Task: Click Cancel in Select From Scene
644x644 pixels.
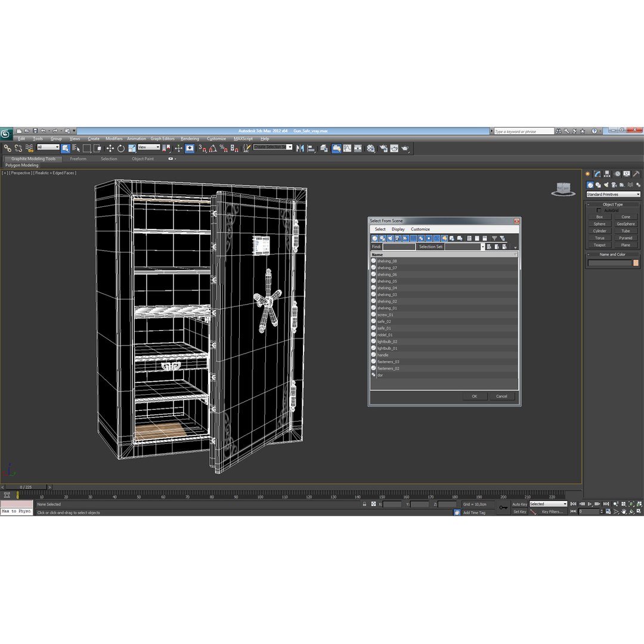Action: point(501,397)
